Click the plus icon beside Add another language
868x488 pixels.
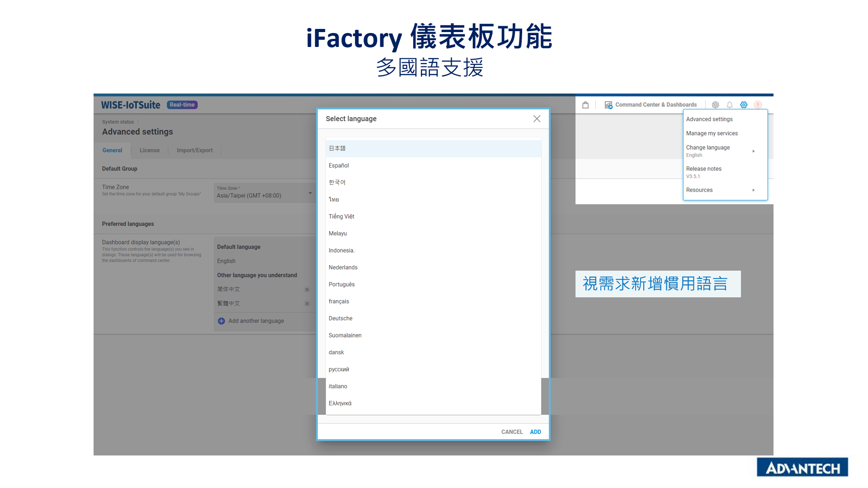pos(221,321)
